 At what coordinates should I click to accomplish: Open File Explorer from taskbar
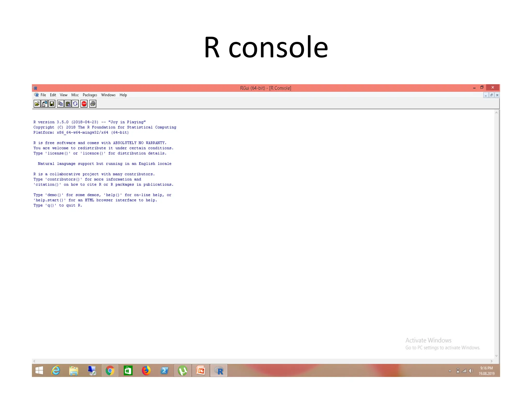coord(74,371)
